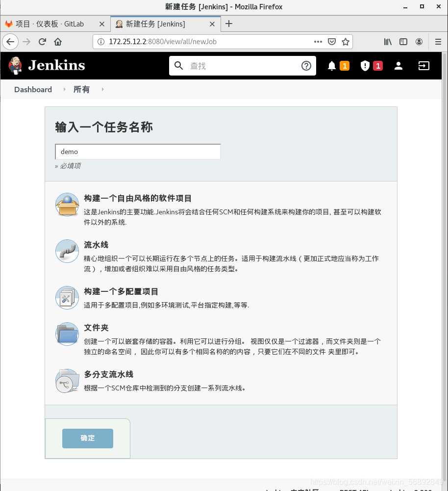448x491 pixels.
Task: Select the freestyle project box icon
Action: [x=67, y=205]
